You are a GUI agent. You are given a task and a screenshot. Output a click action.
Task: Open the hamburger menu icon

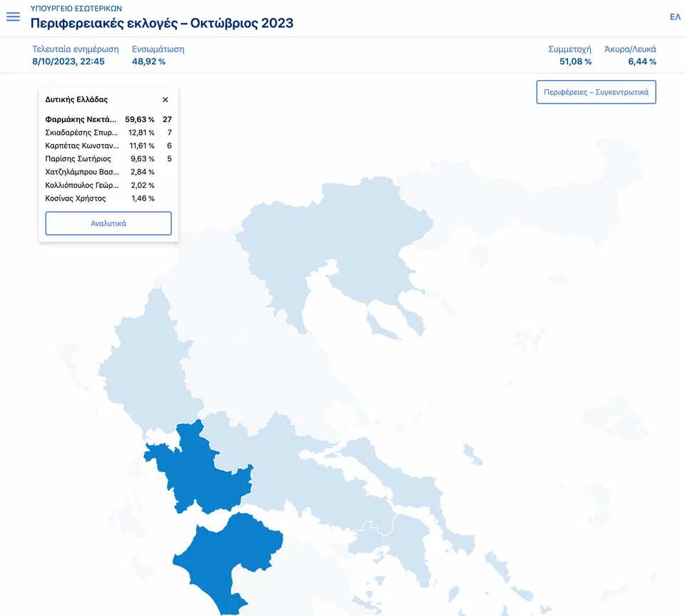[13, 17]
